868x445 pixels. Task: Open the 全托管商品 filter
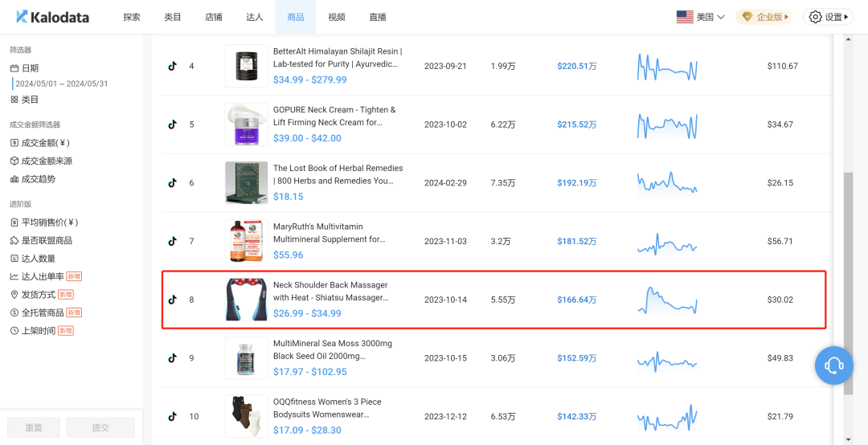click(x=46, y=312)
